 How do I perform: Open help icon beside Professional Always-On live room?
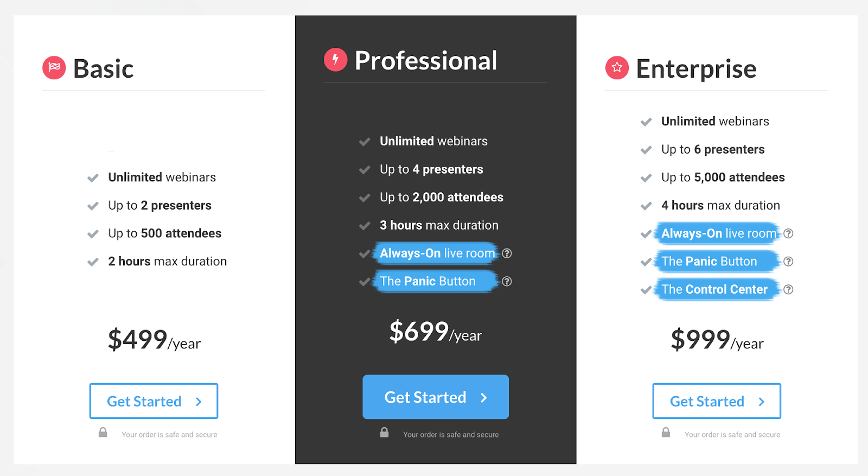pyautogui.click(x=507, y=253)
